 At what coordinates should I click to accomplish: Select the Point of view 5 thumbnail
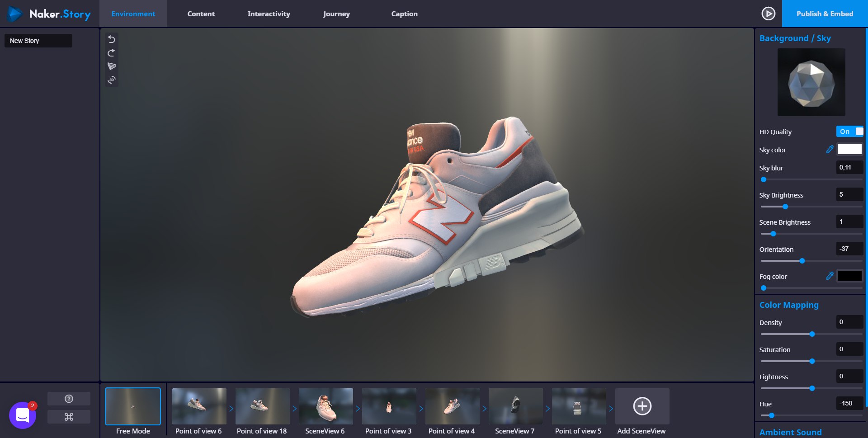pyautogui.click(x=579, y=406)
